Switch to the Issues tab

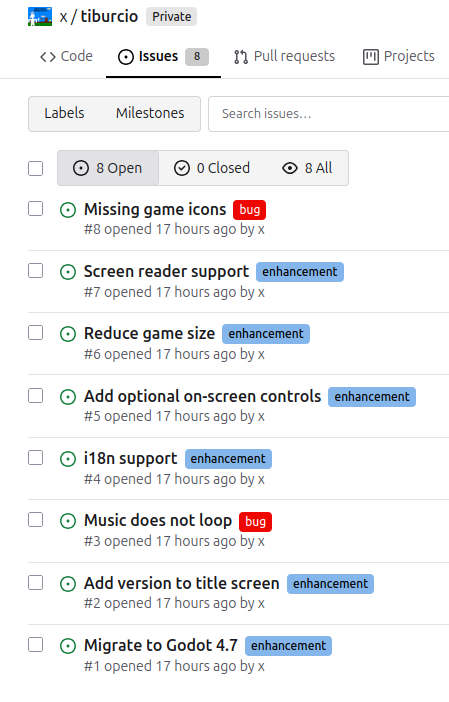pos(163,57)
